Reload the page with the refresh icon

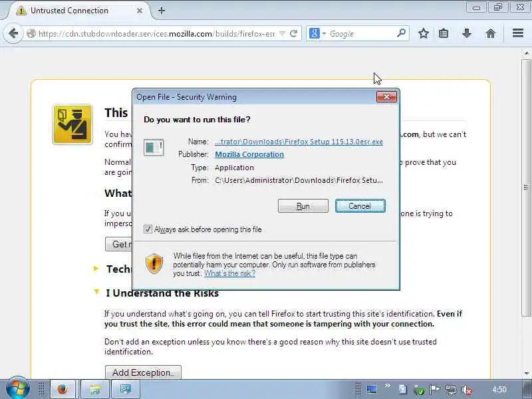[x=294, y=34]
